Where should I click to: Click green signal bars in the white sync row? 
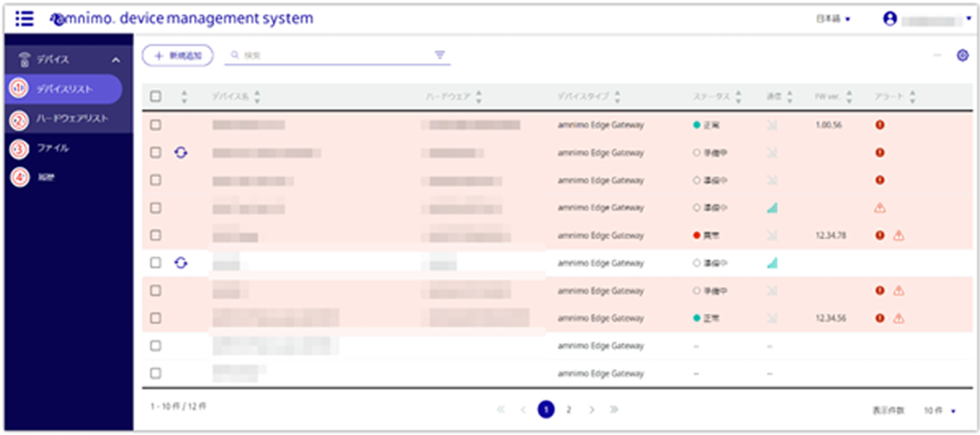pyautogui.click(x=772, y=263)
